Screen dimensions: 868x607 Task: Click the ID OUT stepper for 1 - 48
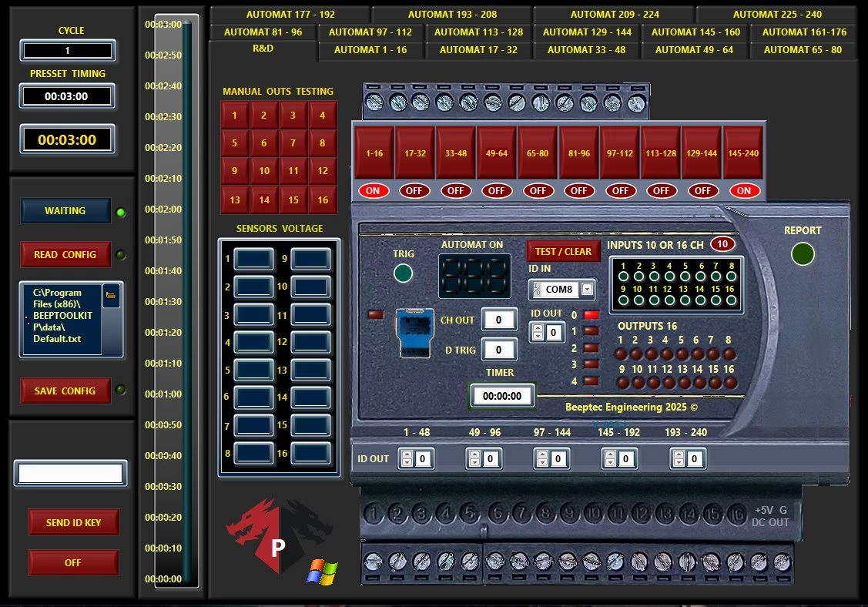[x=407, y=458]
